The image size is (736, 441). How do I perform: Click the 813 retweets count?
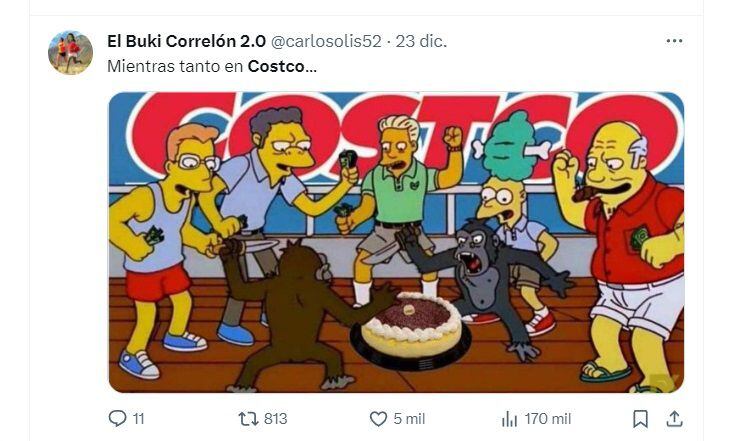pyautogui.click(x=276, y=418)
